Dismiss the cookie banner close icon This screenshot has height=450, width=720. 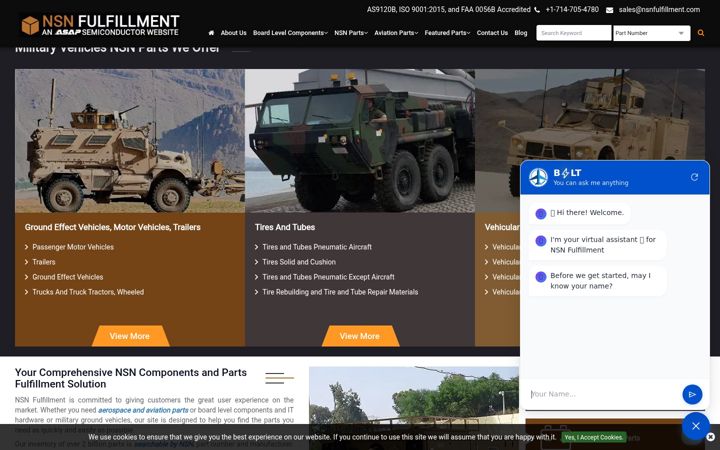click(x=710, y=437)
